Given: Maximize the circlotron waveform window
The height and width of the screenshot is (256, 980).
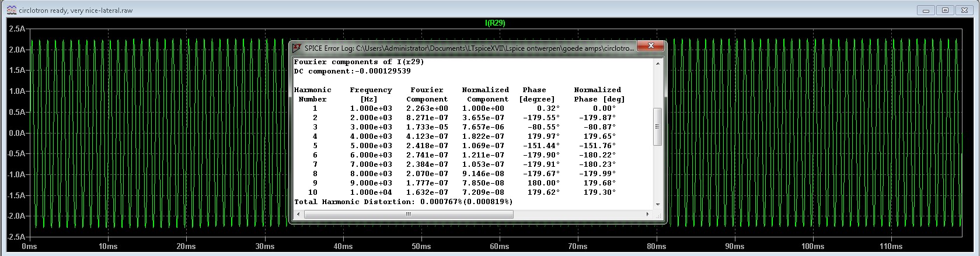Looking at the screenshot, I should coord(946,10).
